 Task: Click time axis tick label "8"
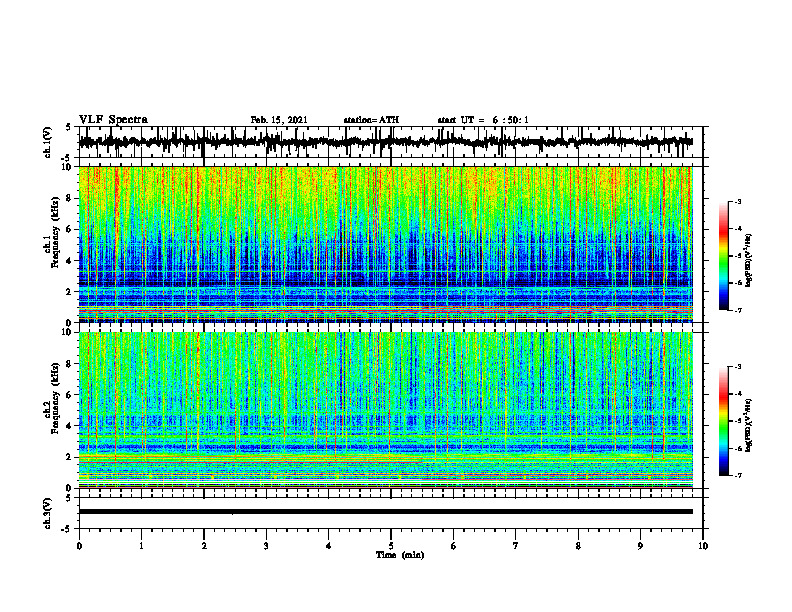pyautogui.click(x=578, y=546)
